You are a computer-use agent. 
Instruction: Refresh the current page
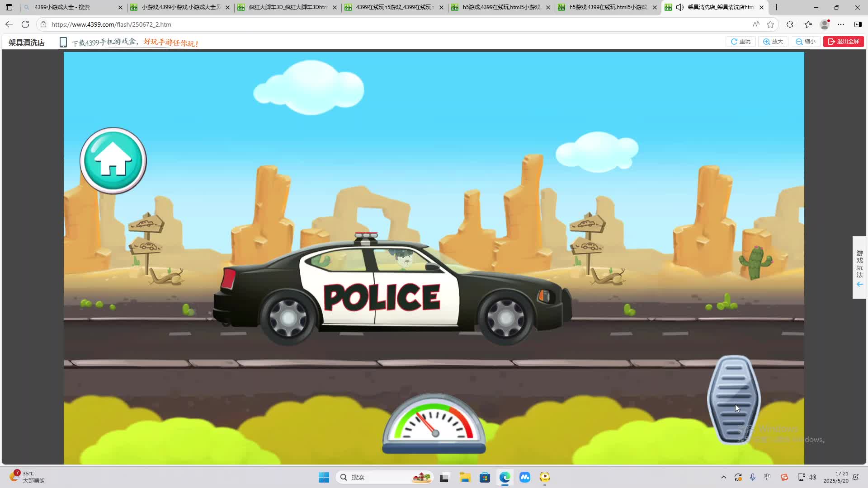point(25,24)
